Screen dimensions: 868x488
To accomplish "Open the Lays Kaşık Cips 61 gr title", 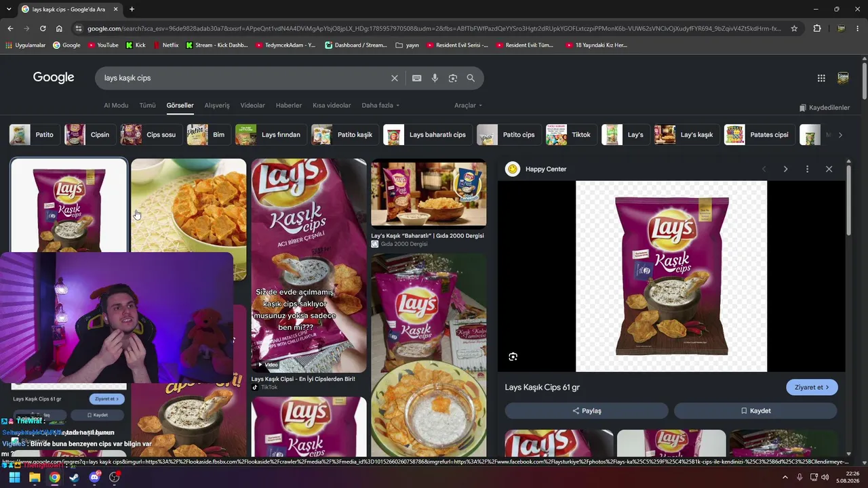I will click(542, 387).
